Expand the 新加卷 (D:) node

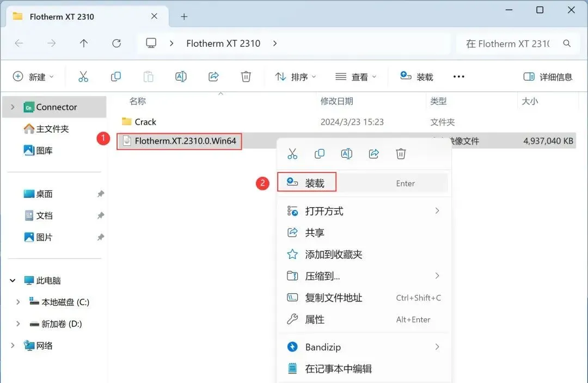click(x=17, y=324)
